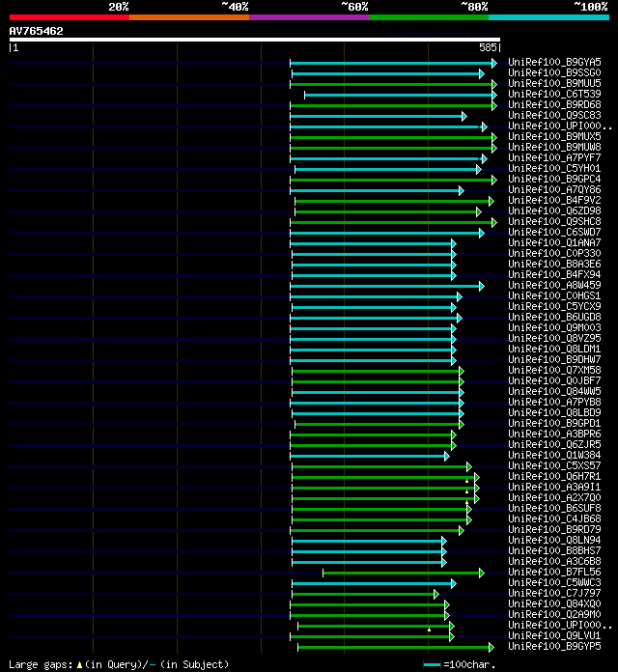Viewport: 618px width, 672px height.
Task: Open the UniRef100_B9SSG0 hit label
Action: pyautogui.click(x=554, y=72)
